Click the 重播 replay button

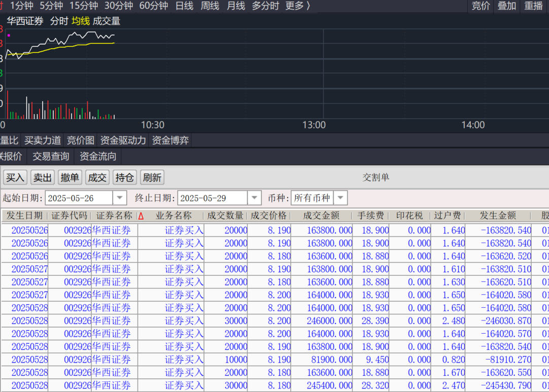533,6
